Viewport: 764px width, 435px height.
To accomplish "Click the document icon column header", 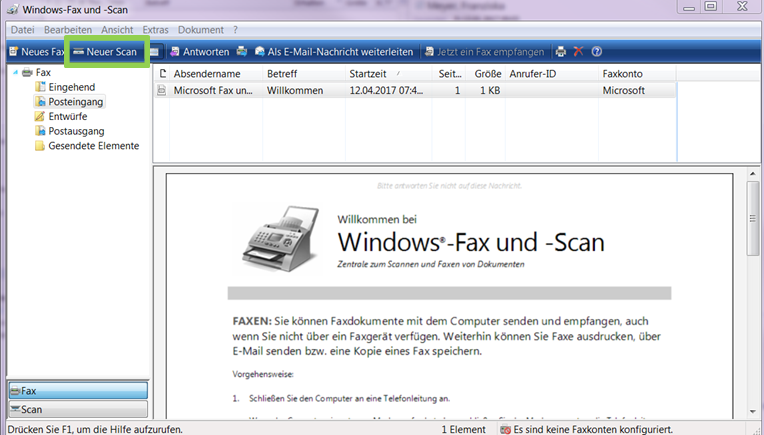I will (163, 74).
